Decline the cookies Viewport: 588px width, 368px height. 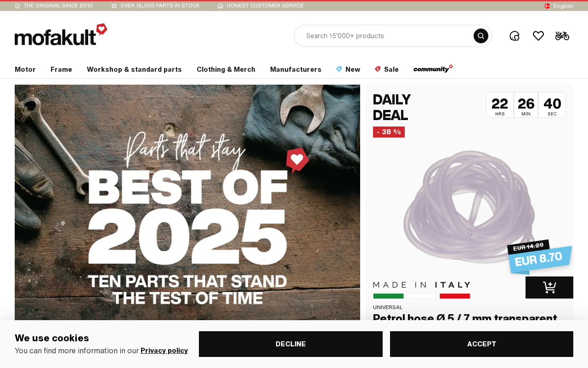(x=291, y=344)
